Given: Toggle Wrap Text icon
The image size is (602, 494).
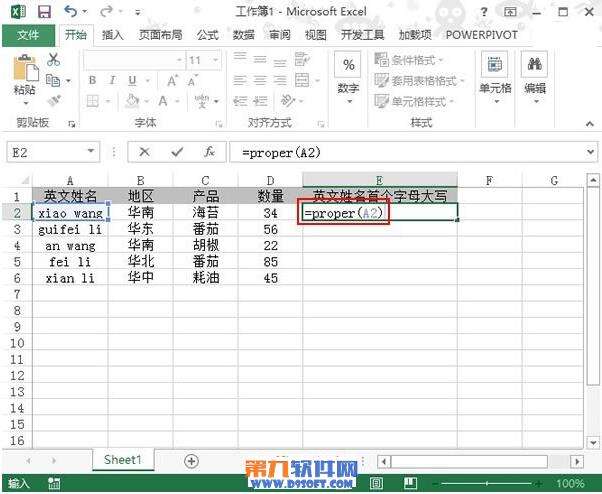Looking at the screenshot, I should pos(302,59).
